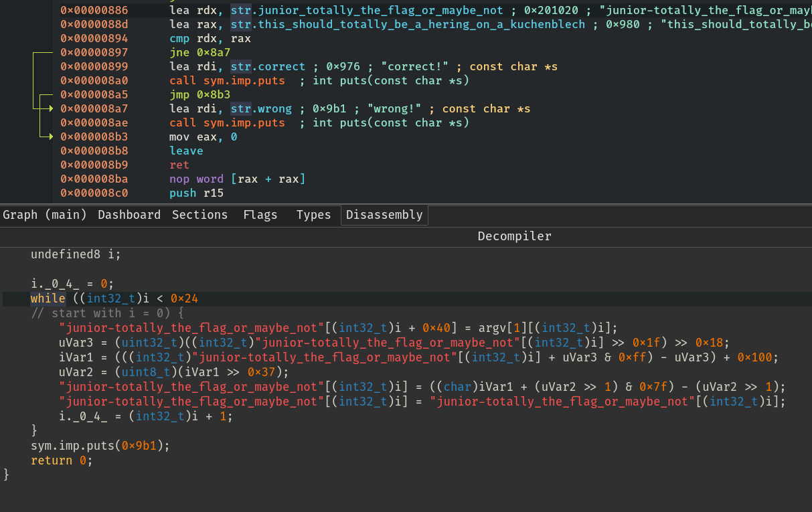The height and width of the screenshot is (512, 812).
Task: Select str.wrong string reference in disassembly
Action: 261,109
